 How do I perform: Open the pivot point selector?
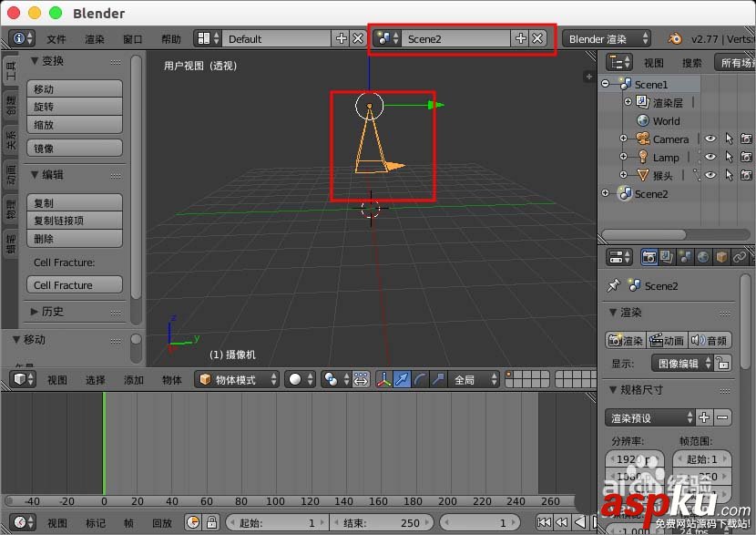point(335,380)
